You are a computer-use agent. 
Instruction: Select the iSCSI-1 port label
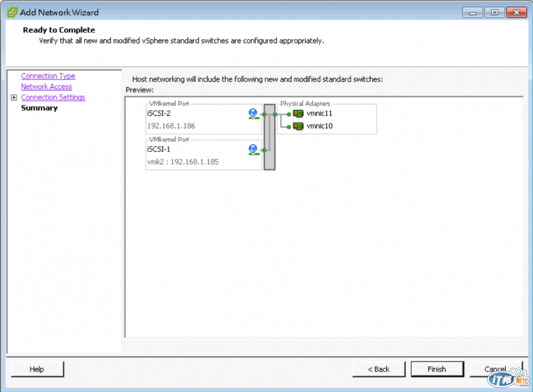point(159,149)
